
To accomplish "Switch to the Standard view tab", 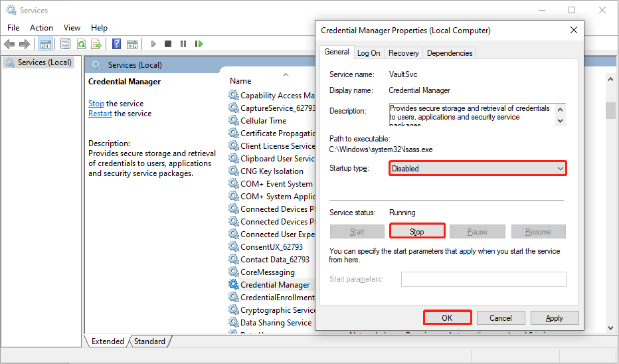I will coord(149,341).
